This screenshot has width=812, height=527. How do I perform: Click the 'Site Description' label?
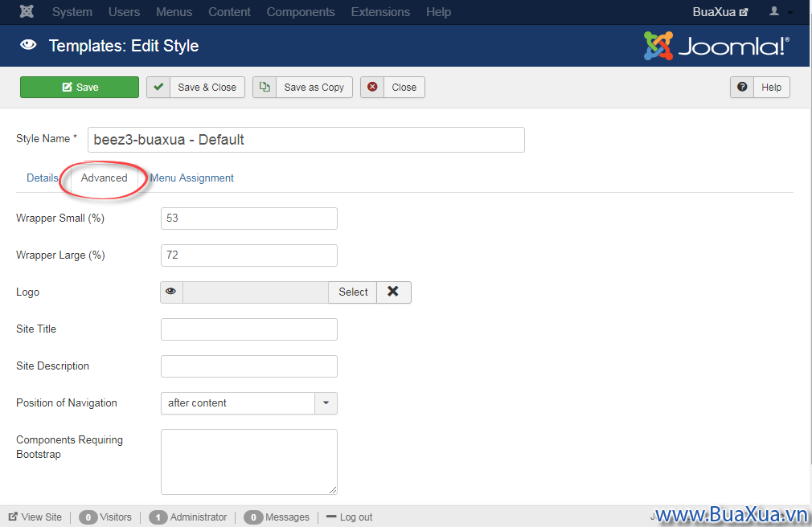(53, 366)
